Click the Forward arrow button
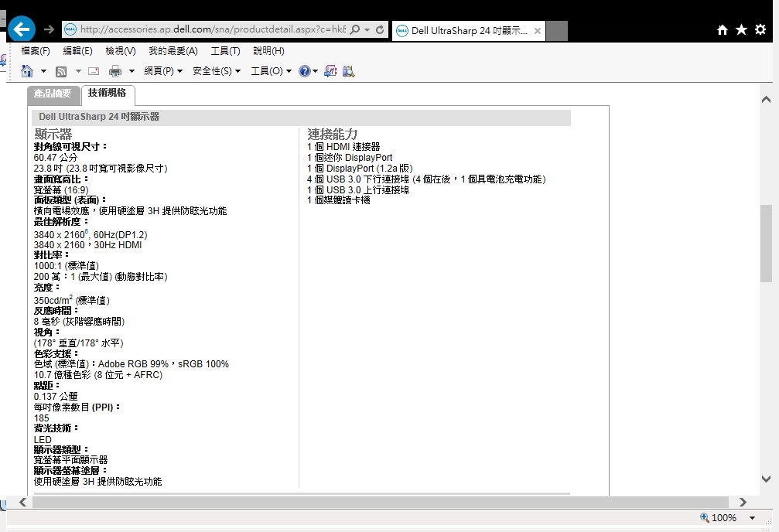 point(49,29)
